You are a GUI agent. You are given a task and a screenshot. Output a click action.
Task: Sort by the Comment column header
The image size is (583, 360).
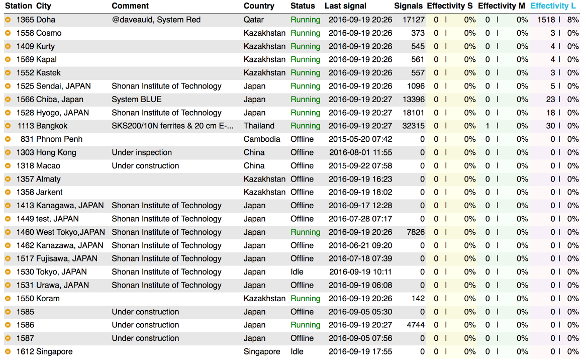(x=130, y=6)
